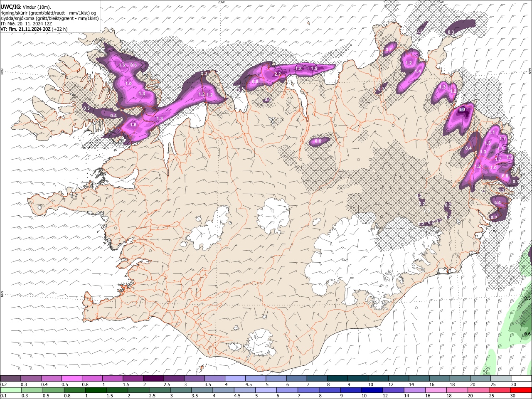Click the 30 red swatch in lower legend row

click(x=521, y=390)
